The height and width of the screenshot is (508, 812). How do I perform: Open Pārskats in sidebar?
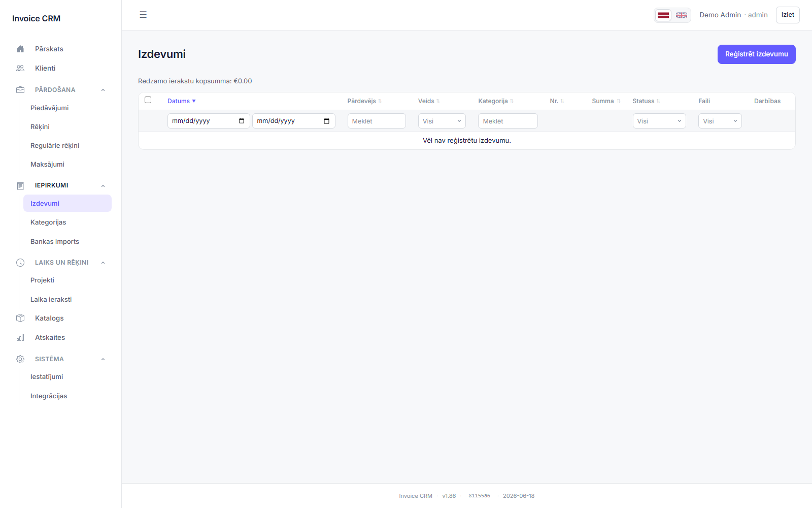point(49,49)
